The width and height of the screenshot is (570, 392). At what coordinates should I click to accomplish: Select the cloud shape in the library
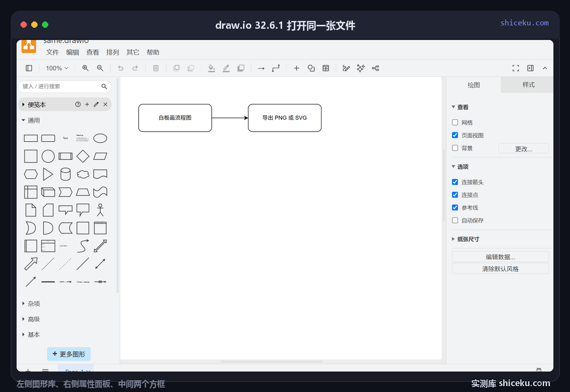[x=83, y=175]
